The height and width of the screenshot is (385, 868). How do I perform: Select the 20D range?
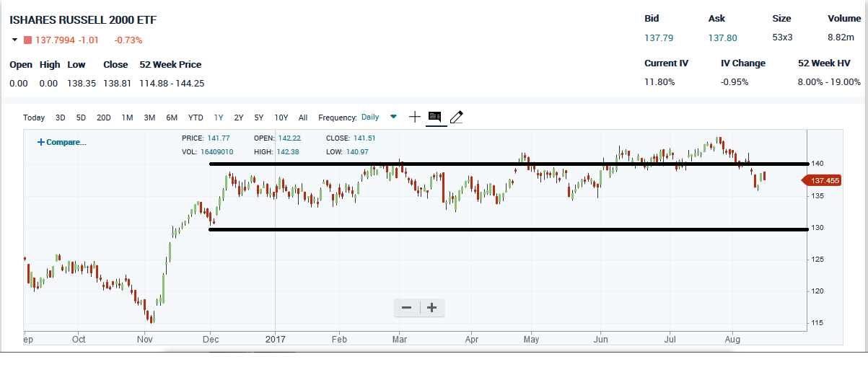[104, 118]
